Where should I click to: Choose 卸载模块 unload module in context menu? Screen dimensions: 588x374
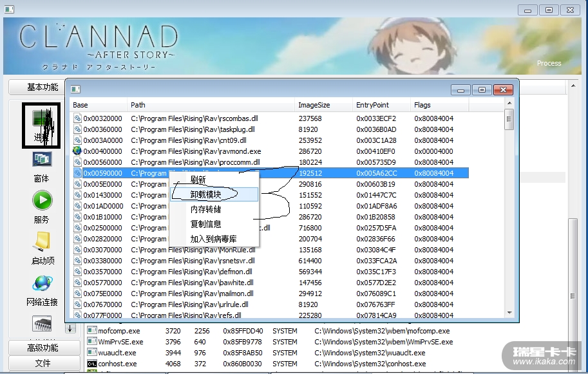pos(214,194)
